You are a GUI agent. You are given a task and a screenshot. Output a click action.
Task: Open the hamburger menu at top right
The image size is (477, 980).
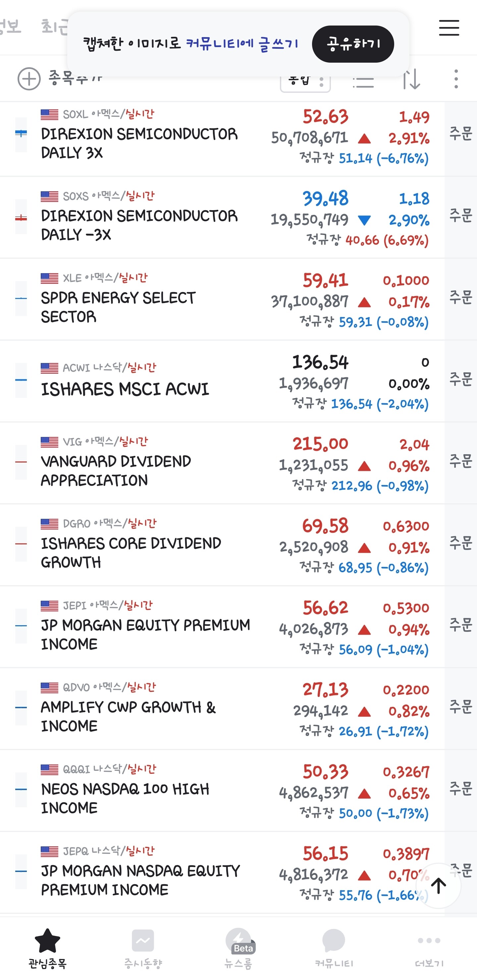point(449,28)
